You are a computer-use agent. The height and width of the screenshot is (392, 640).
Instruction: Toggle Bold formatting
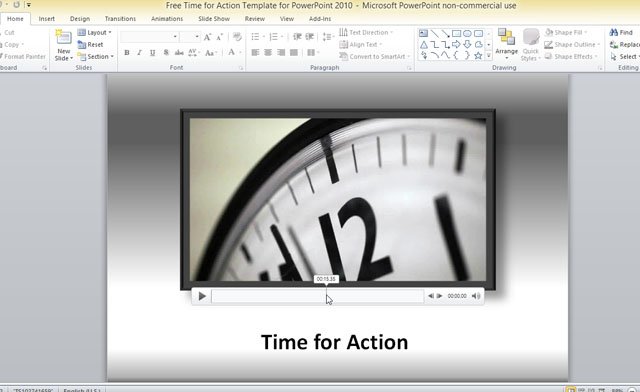pos(127,53)
